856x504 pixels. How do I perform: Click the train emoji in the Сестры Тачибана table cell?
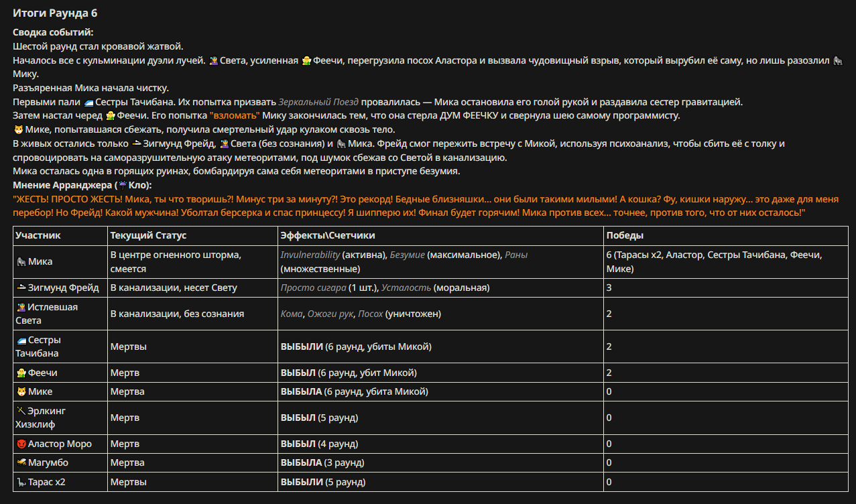[21, 340]
